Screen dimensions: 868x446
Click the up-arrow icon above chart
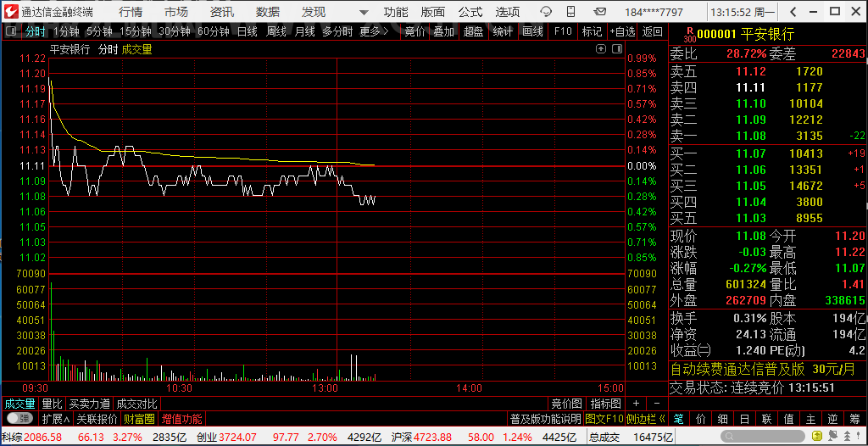coord(601,49)
